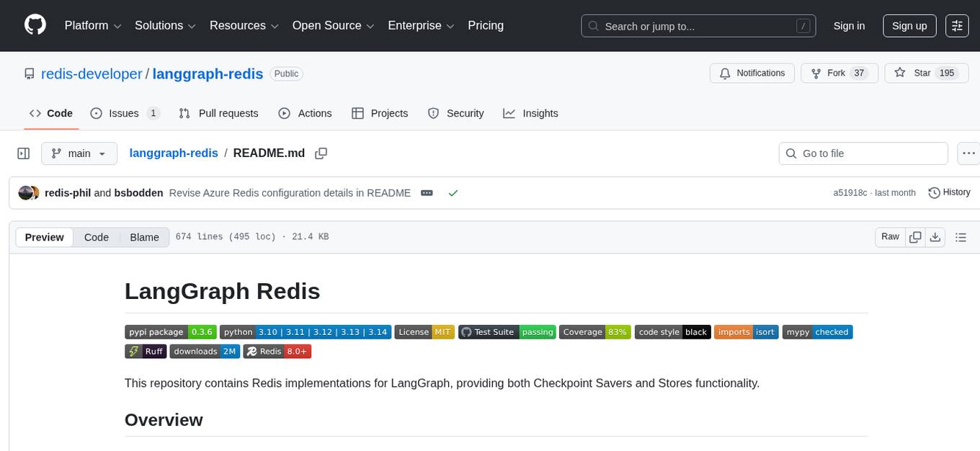
Task: Star the langgraph-redis repository
Action: [926, 73]
